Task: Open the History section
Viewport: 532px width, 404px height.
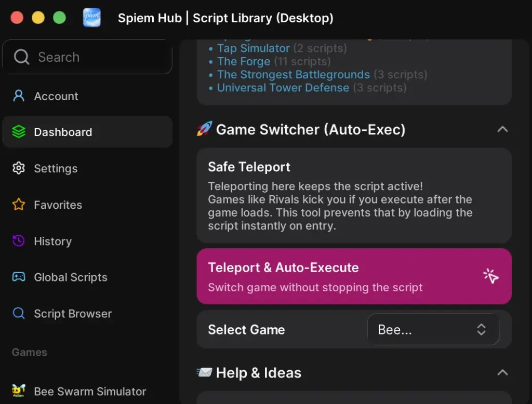Action: 87,241
